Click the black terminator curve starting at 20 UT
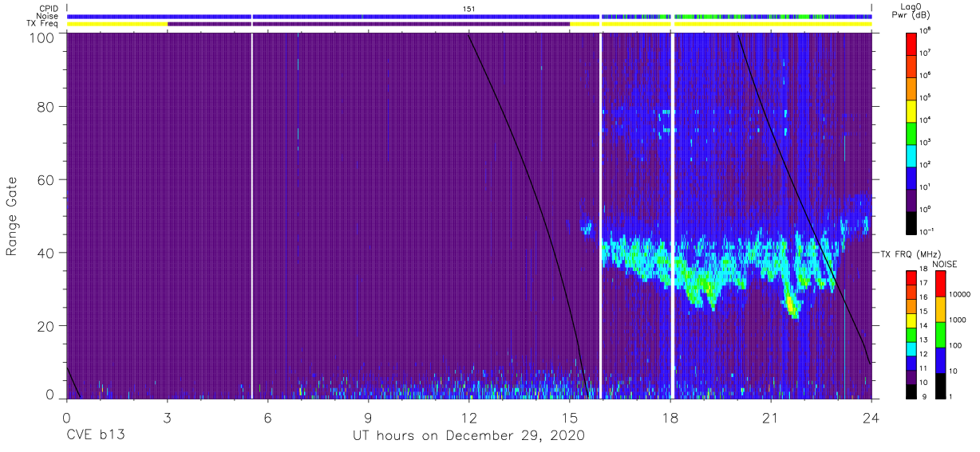The height and width of the screenshot is (452, 980). (x=800, y=199)
